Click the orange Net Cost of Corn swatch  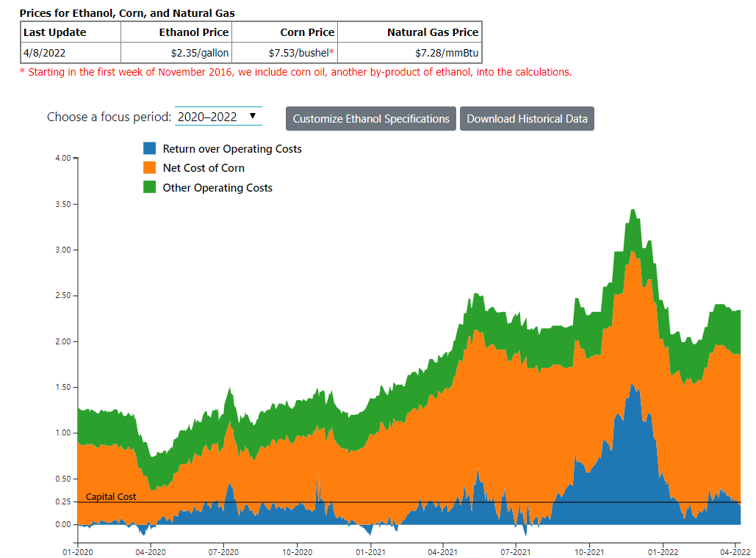[x=150, y=168]
